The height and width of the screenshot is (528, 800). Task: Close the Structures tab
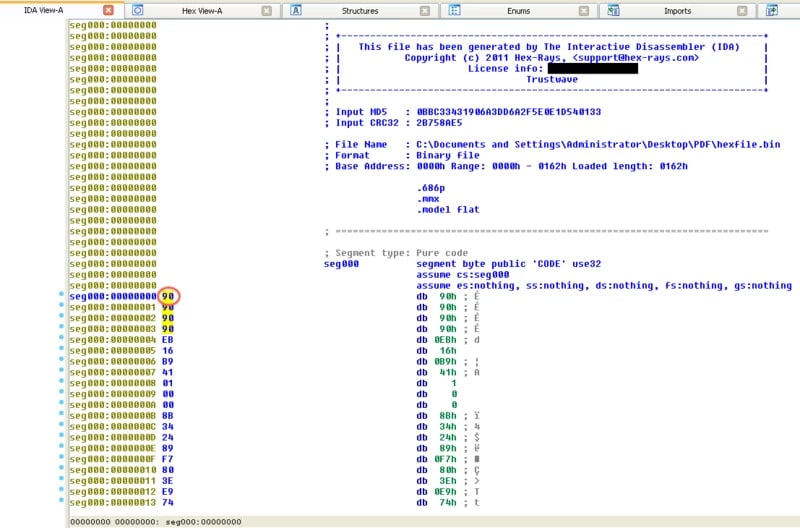tap(424, 10)
